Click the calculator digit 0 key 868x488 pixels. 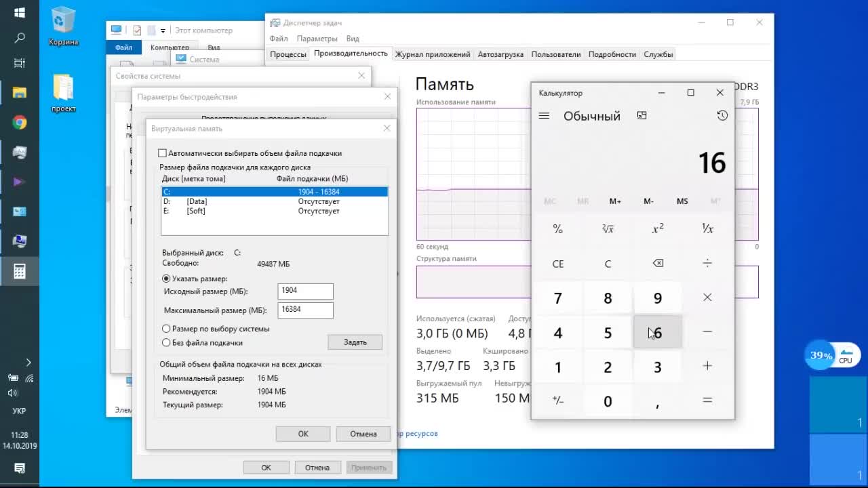[x=608, y=401]
